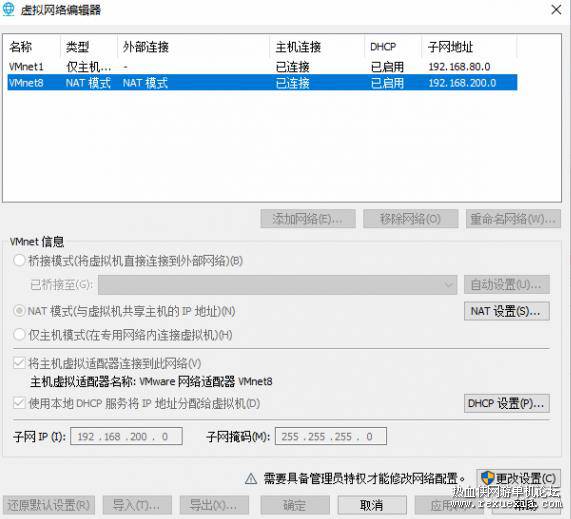The image size is (571, 519).
Task: Click the 取消 button
Action: 372,505
